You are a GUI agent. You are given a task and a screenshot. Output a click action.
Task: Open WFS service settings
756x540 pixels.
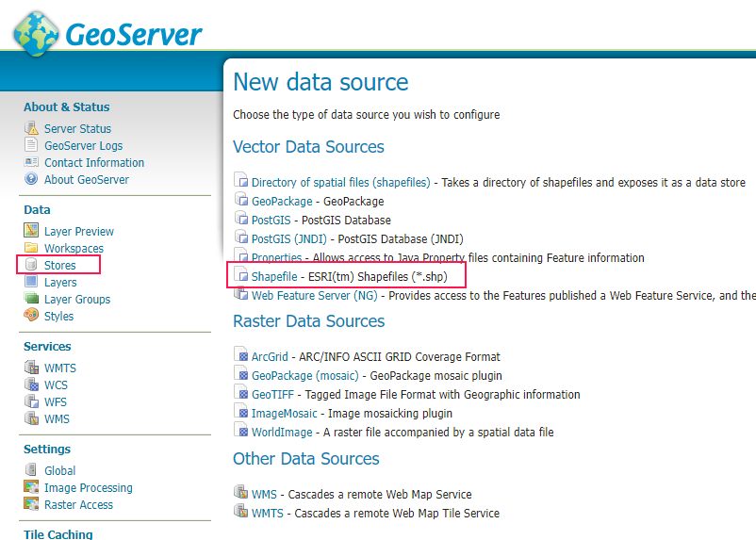(56, 401)
